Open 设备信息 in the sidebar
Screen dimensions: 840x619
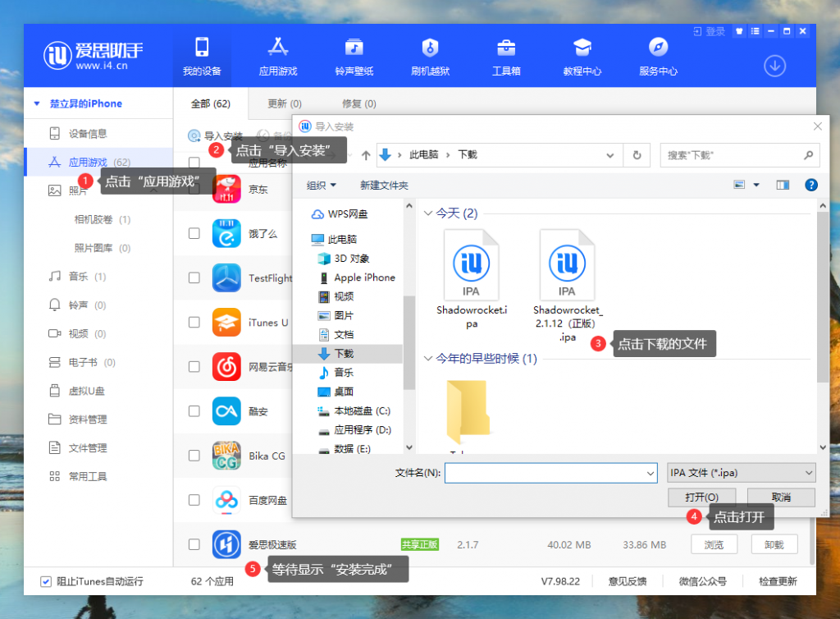pos(88,134)
